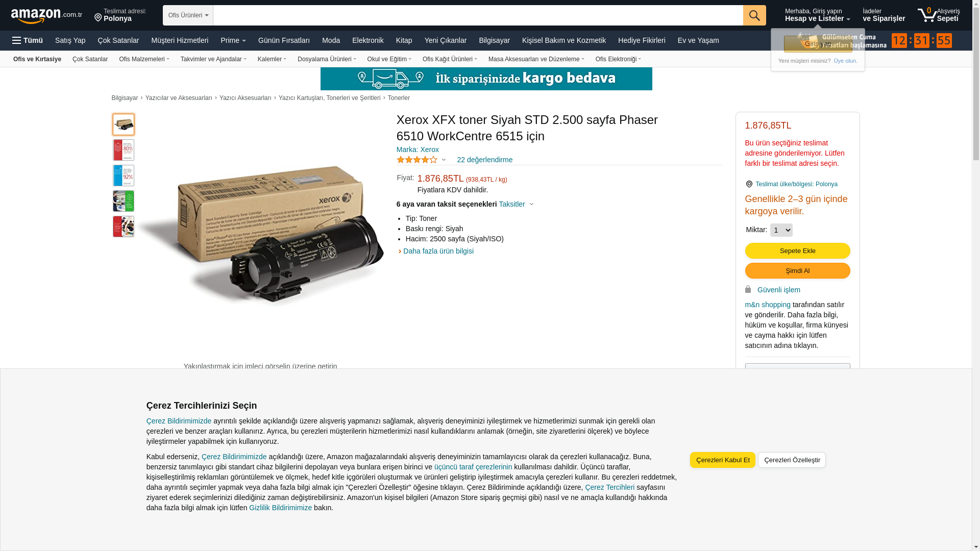Click the Güvenli işlem lock icon
Viewport: 980px width, 551px height.
(748, 289)
